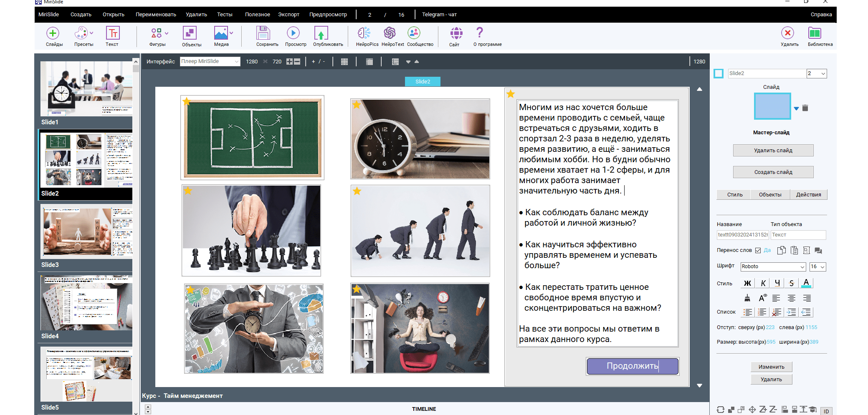Image resolution: width=868 pixels, height=415 pixels.
Task: Click the clear formatting brush icon
Action: tap(747, 298)
